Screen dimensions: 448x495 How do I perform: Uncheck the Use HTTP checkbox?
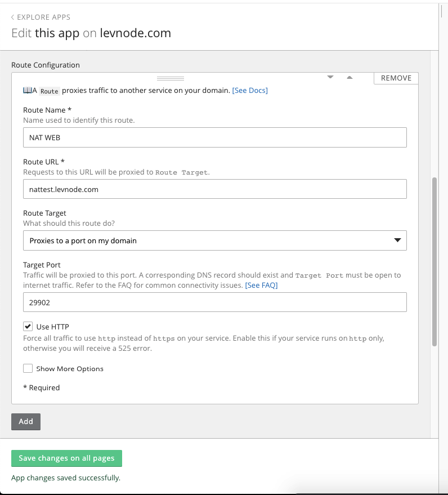(28, 326)
